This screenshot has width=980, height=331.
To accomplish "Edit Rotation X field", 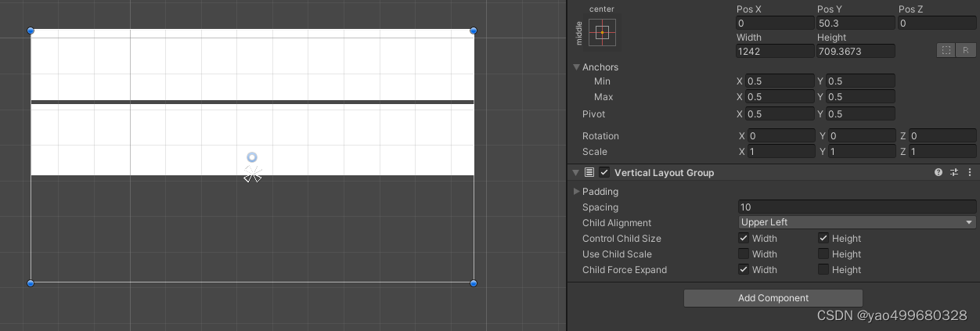I will point(781,136).
